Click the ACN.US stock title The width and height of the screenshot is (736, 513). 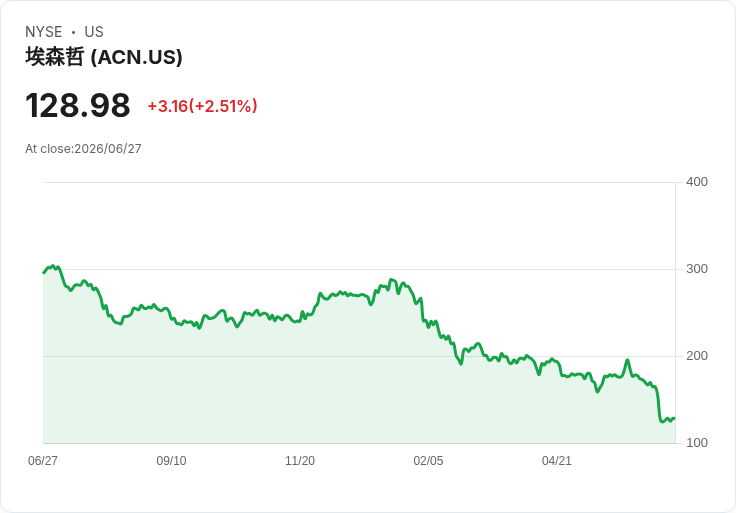point(104,57)
